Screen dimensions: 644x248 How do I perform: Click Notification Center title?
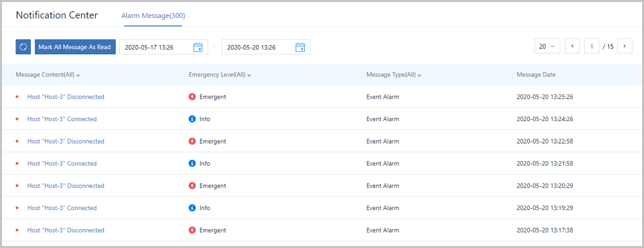click(x=57, y=15)
